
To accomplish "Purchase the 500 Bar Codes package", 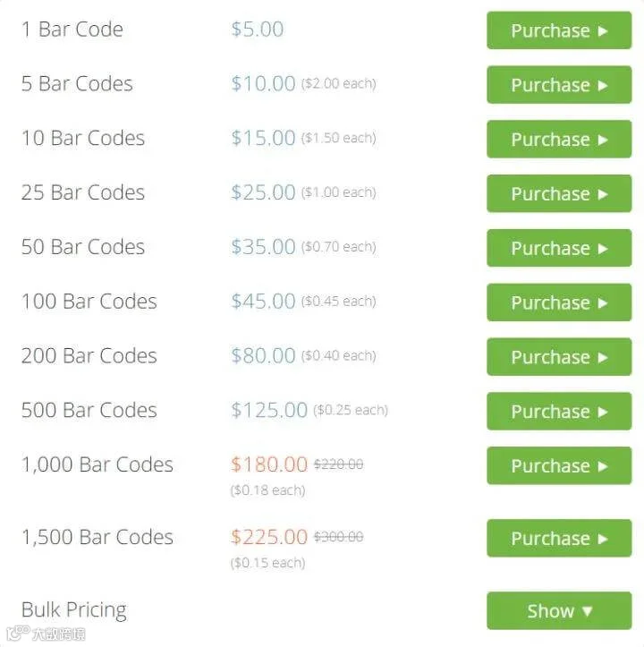I will point(559,412).
